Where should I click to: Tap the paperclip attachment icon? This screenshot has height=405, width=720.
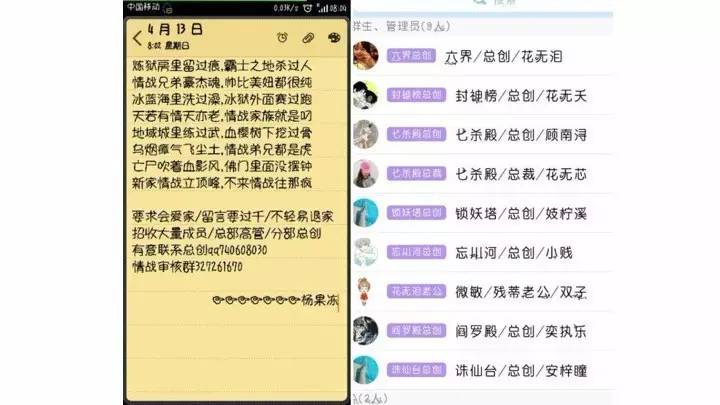tap(308, 38)
